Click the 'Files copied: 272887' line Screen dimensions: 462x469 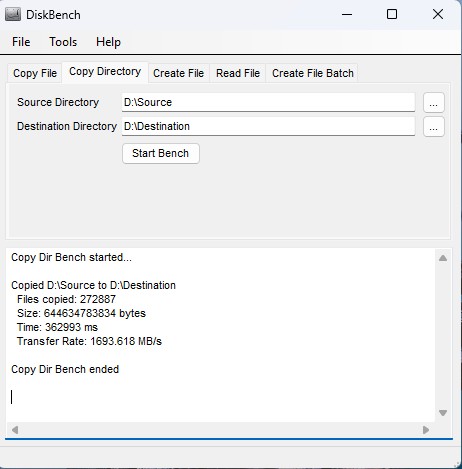(66, 299)
